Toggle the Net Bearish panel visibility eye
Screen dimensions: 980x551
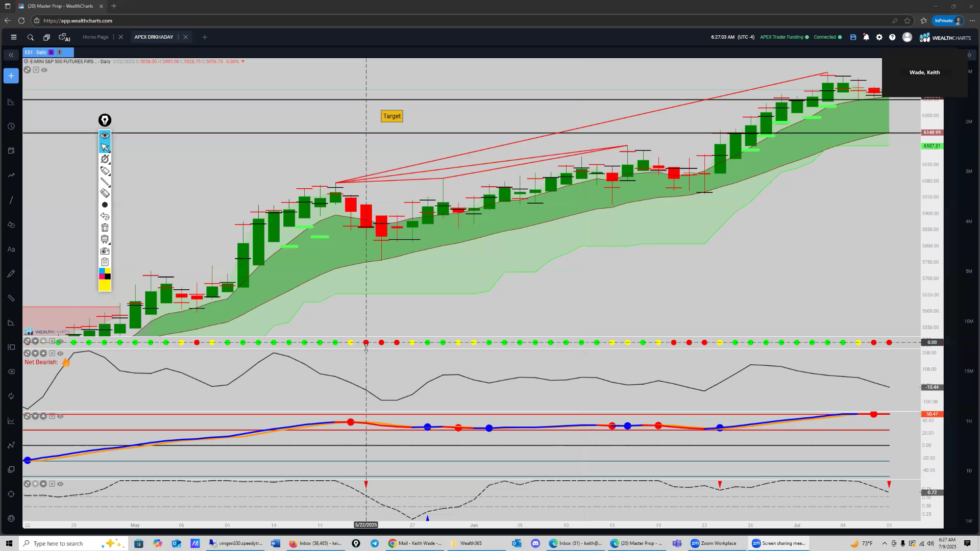(x=60, y=354)
